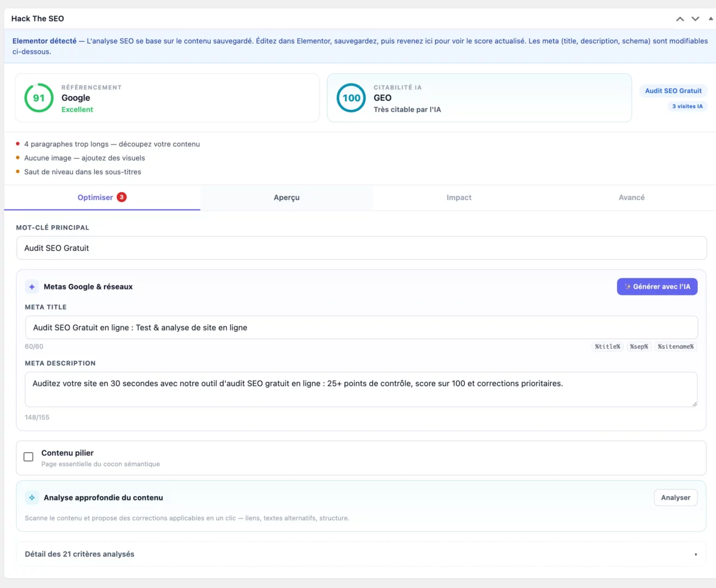
Task: Click 'Page essentielle du cocon sémantique' text
Action: pyautogui.click(x=101, y=464)
